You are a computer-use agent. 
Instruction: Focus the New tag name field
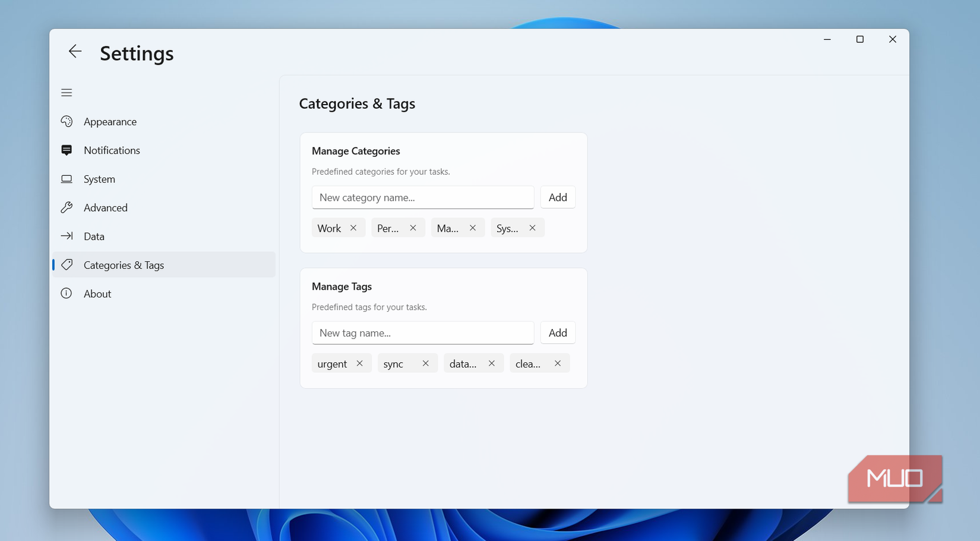[x=422, y=333]
